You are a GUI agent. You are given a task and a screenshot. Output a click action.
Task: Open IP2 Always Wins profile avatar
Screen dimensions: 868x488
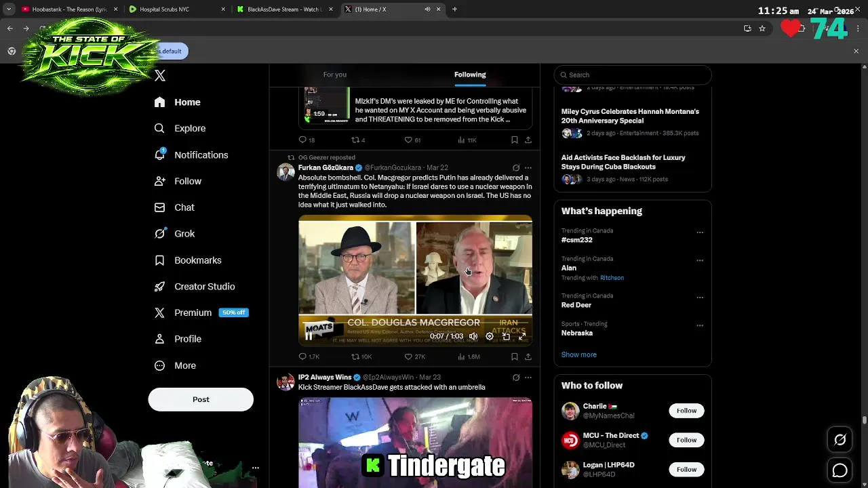point(285,382)
